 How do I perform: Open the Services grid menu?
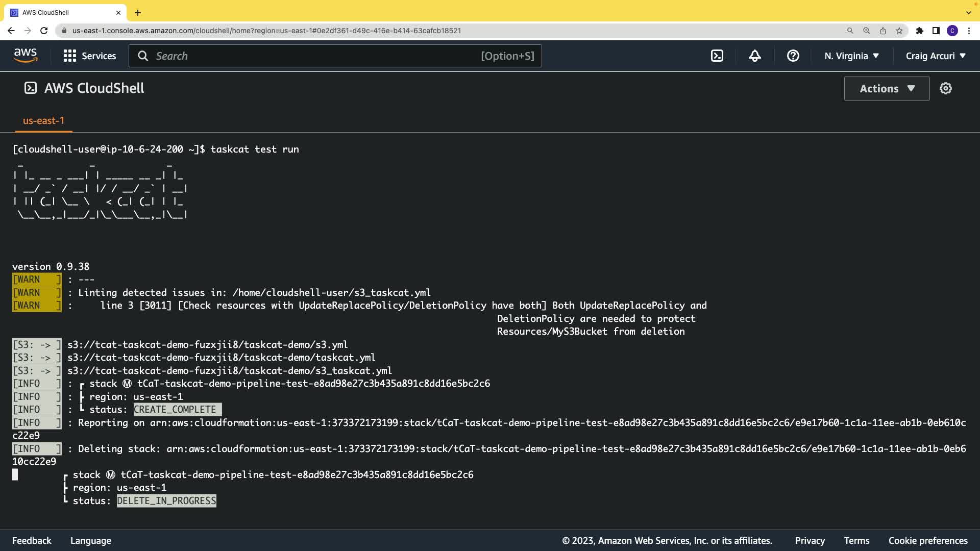click(x=90, y=56)
